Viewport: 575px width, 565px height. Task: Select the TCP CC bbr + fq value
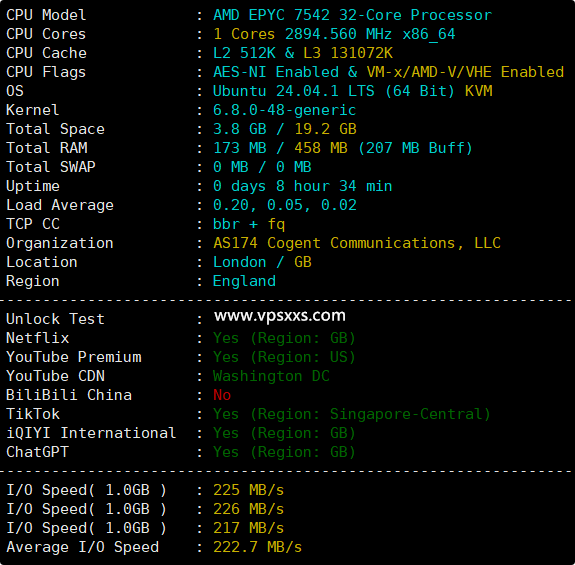click(x=249, y=224)
